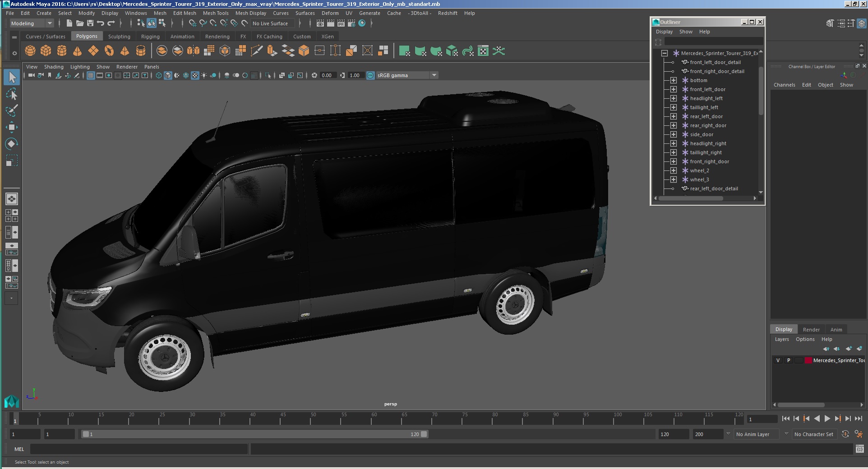Select the Move tool in toolbox

pos(12,127)
